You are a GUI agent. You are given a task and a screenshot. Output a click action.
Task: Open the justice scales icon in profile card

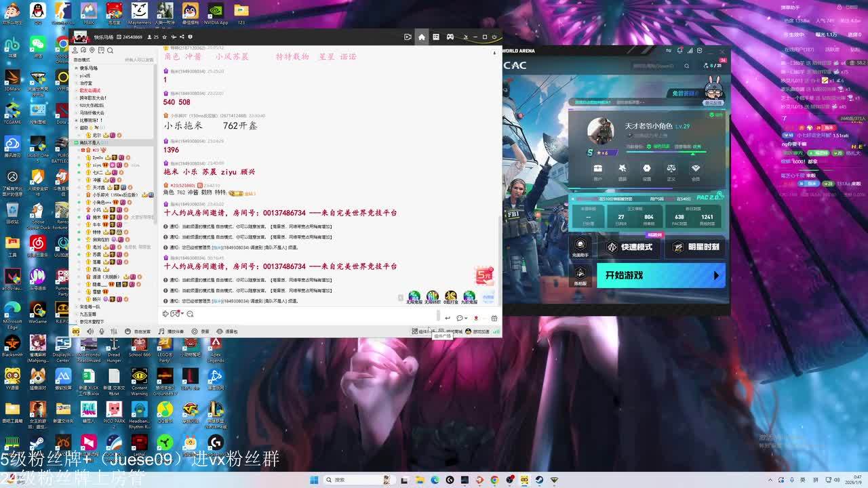pos(671,168)
